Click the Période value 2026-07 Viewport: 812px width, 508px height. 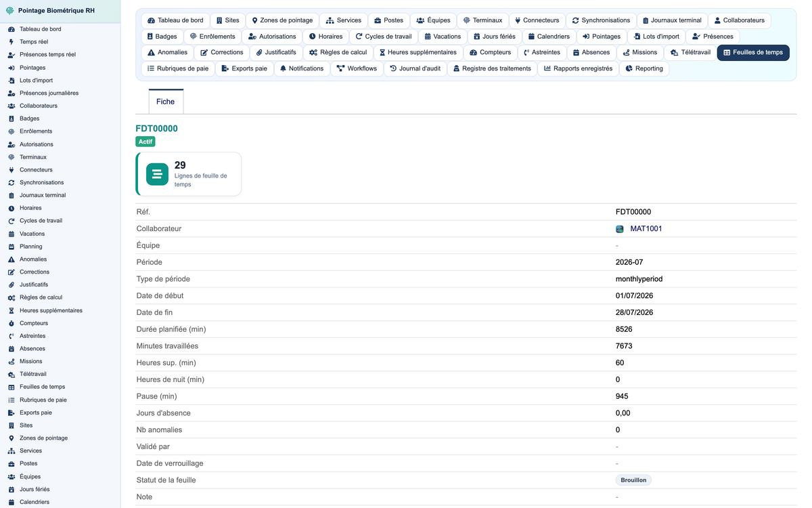[629, 262]
